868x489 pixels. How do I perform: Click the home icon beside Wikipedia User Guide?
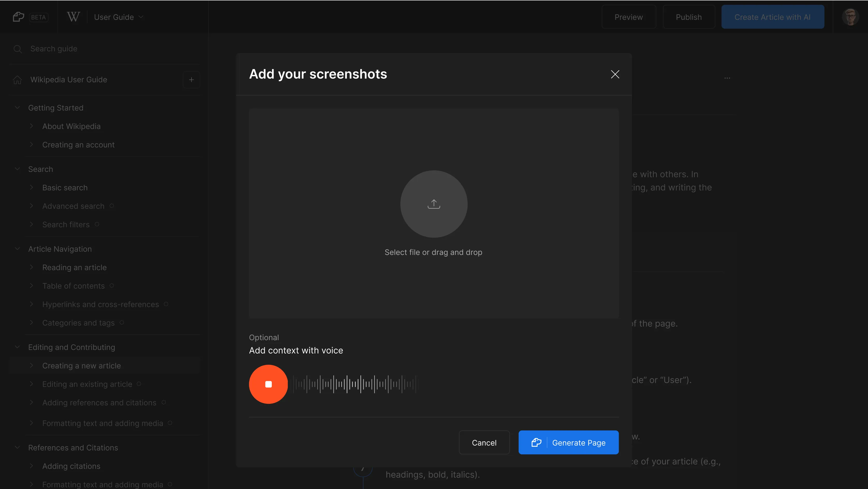tap(17, 80)
